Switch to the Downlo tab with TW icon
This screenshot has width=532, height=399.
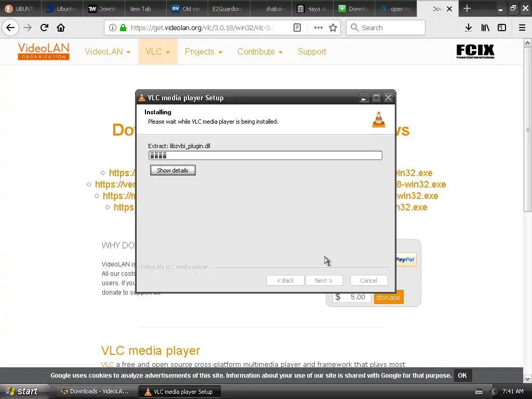coord(103,8)
